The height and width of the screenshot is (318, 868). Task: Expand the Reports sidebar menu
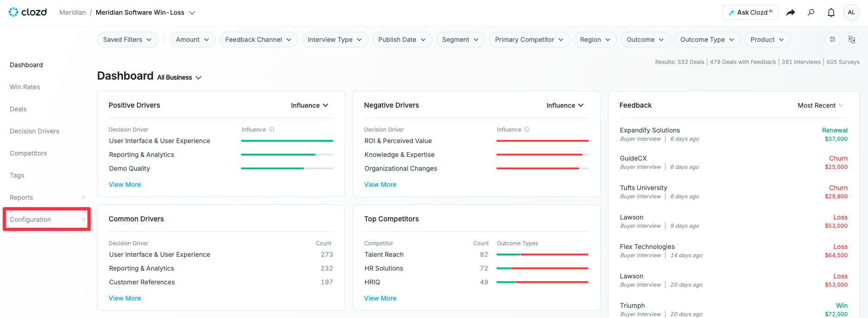coord(47,197)
